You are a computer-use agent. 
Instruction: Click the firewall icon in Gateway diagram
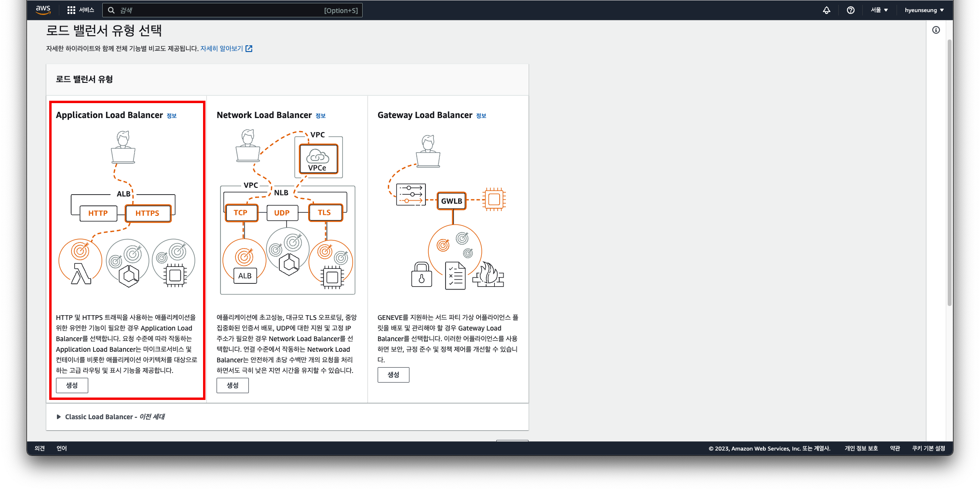[x=488, y=275]
